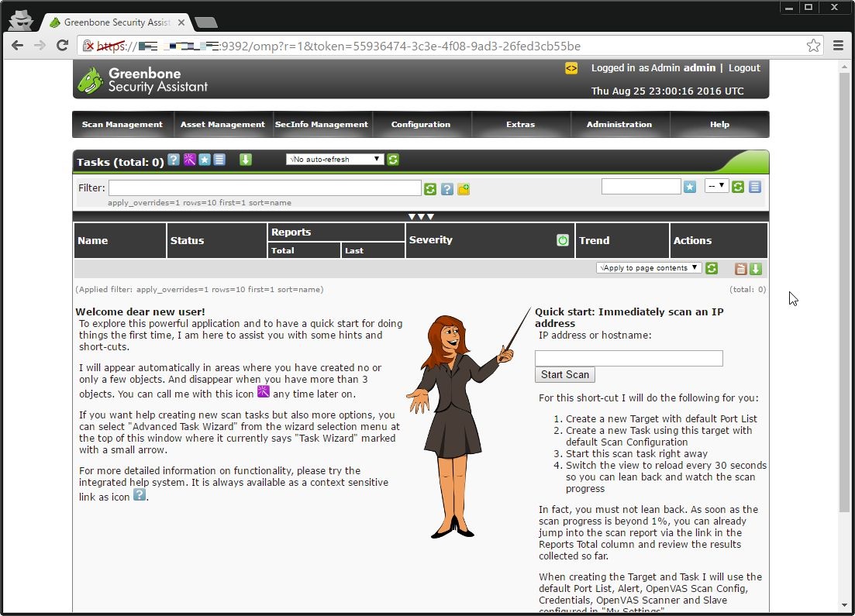Toggle the Severity overrides power icon

(x=563, y=240)
